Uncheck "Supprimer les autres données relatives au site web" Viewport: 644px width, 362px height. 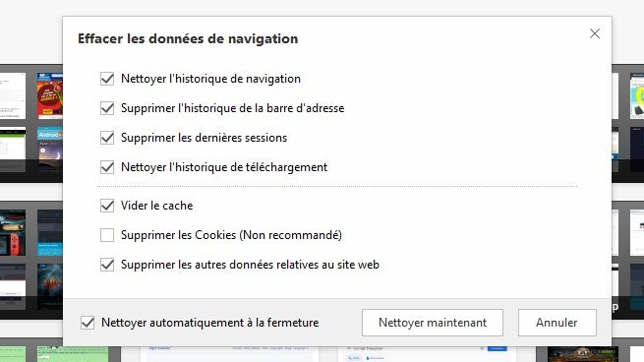(107, 265)
